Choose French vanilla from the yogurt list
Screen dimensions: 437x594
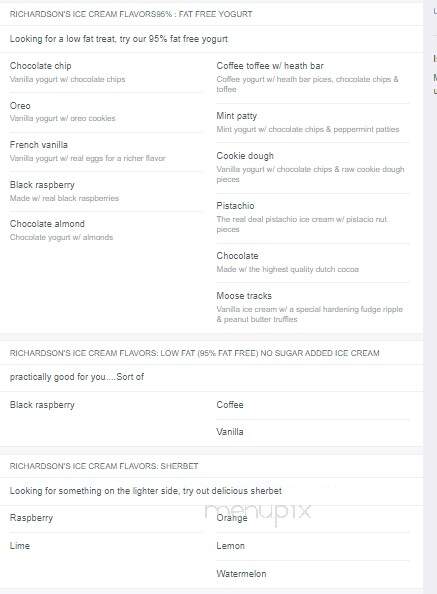[39, 145]
